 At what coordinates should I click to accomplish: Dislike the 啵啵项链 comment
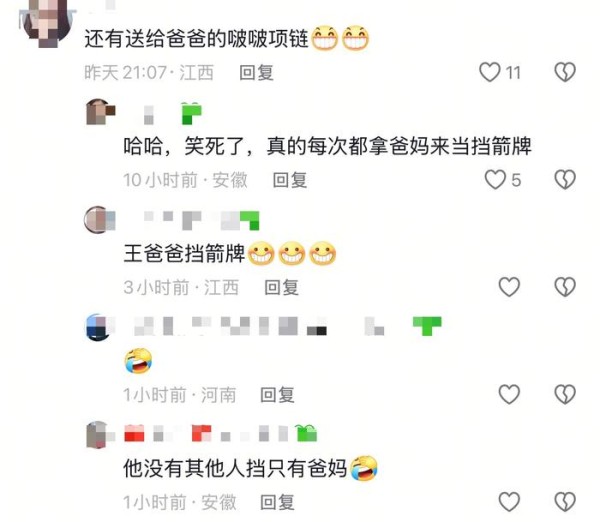click(565, 72)
